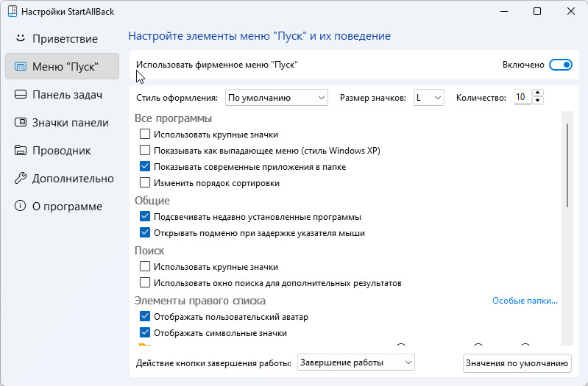Uncheck Открывать подменю при задержке указателя мыши
Viewport: 588px width, 386px height.
(x=145, y=233)
